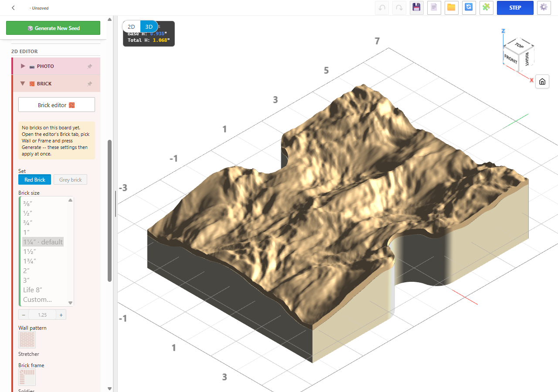
Task: Click the redo arrow icon
Action: 399,7
